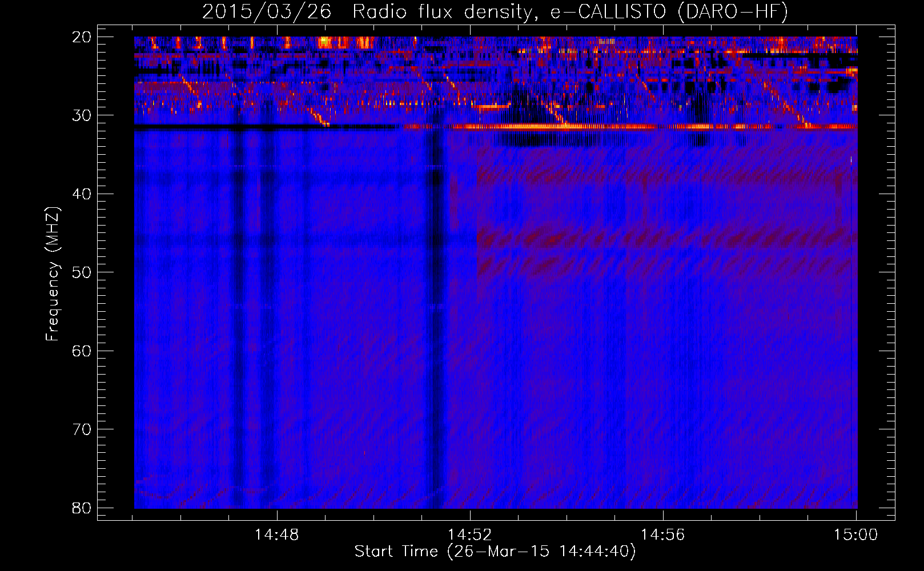Image resolution: width=924 pixels, height=571 pixels.
Task: Click the plot title mentioning e-CALLISTO (DARO-HF)
Action: coord(495,12)
